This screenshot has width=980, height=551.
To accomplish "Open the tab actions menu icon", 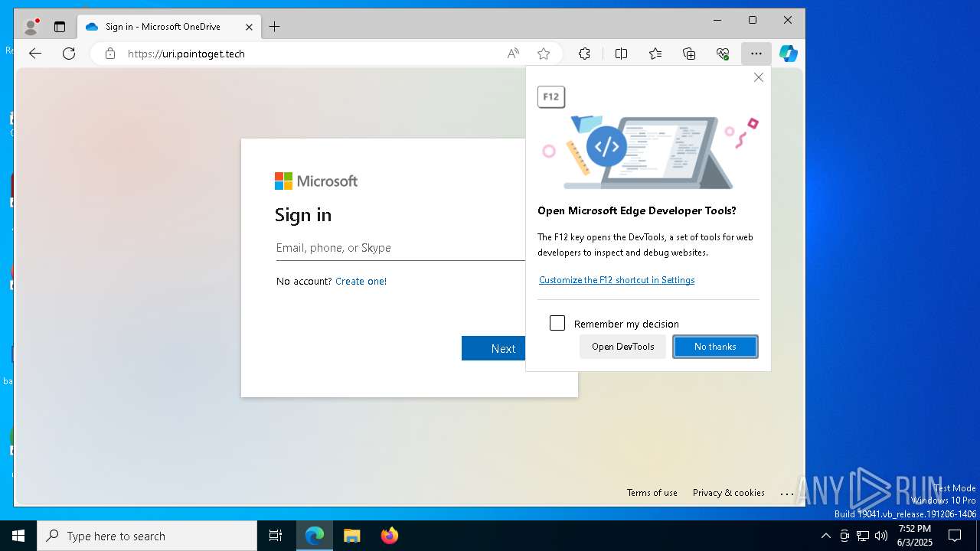I will [x=60, y=27].
